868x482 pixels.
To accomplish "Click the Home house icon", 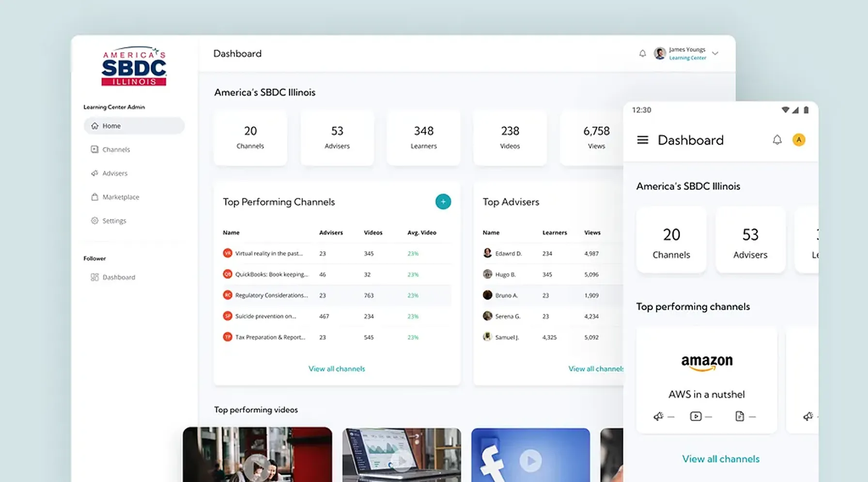I will pos(94,126).
